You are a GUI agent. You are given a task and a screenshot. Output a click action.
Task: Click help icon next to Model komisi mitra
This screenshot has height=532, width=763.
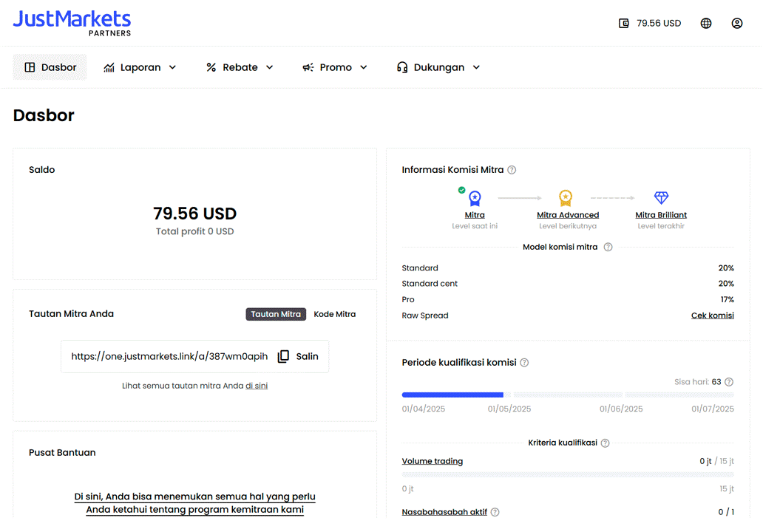click(x=608, y=247)
